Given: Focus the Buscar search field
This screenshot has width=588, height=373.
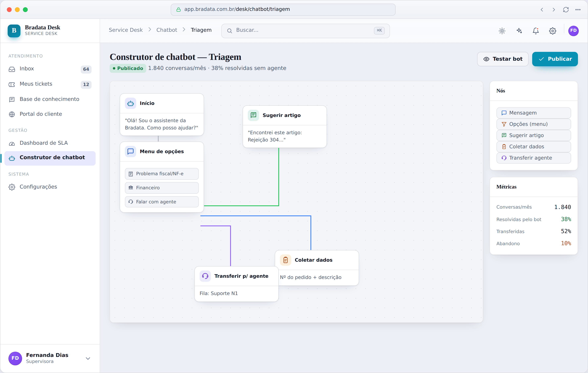Looking at the screenshot, I should click(x=305, y=31).
